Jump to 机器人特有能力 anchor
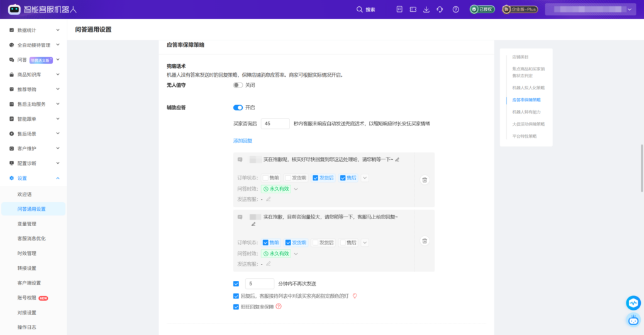This screenshot has width=644, height=335. pyautogui.click(x=526, y=112)
